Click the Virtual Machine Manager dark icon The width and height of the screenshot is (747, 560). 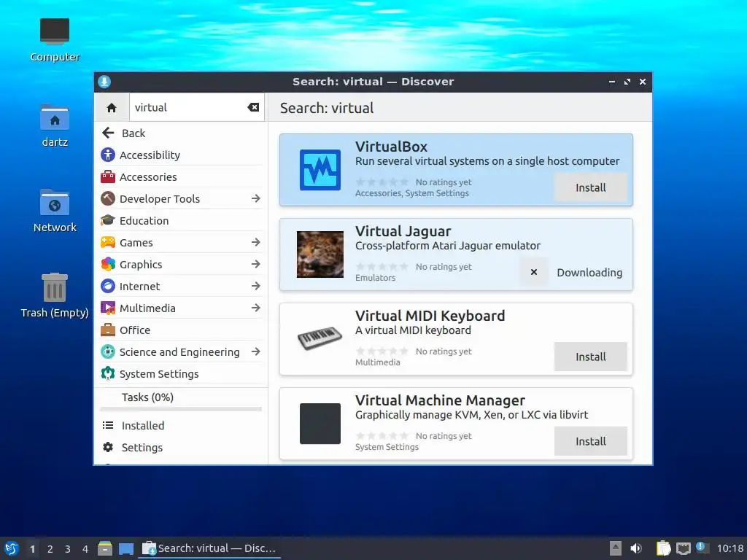coord(320,424)
